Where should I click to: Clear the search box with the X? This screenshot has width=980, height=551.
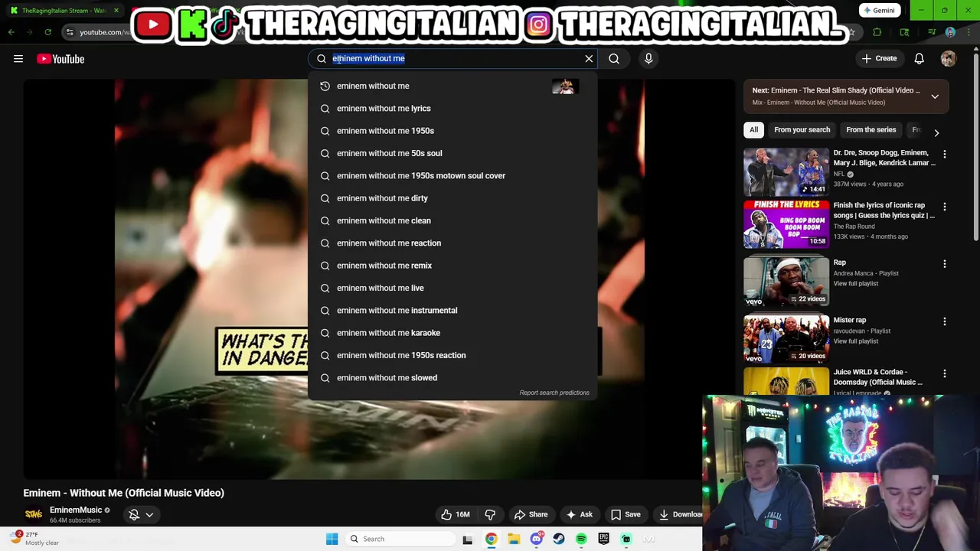[x=589, y=58]
